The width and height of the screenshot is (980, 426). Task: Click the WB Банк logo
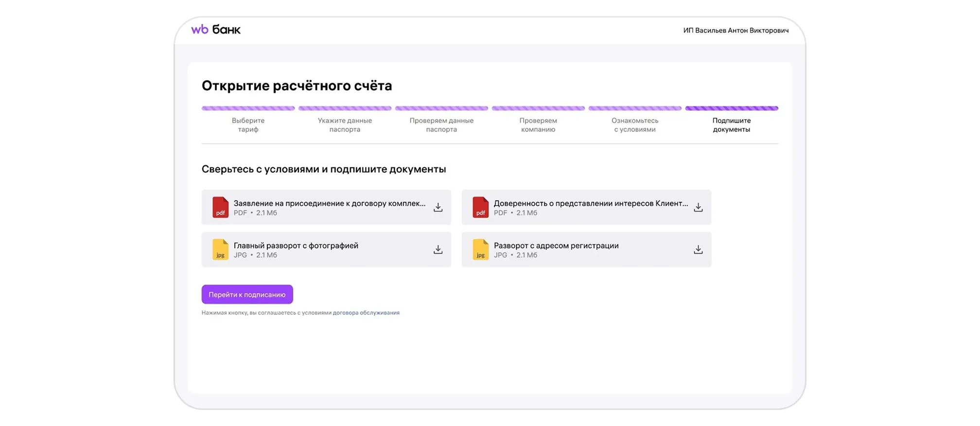pyautogui.click(x=216, y=30)
